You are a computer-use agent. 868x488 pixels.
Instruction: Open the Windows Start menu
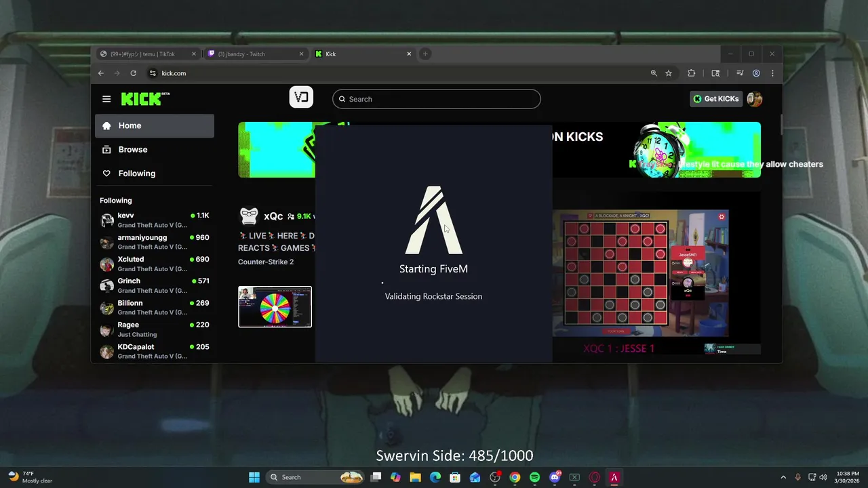click(x=254, y=477)
